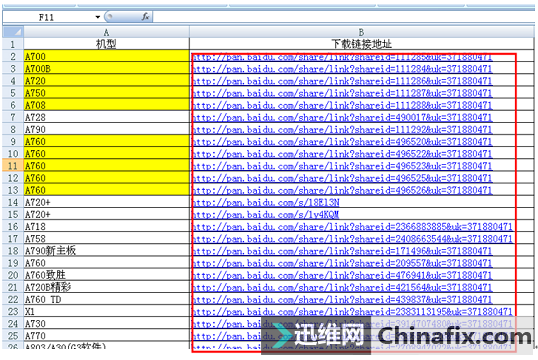Select column B header
The width and height of the screenshot is (538, 360).
(x=361, y=32)
